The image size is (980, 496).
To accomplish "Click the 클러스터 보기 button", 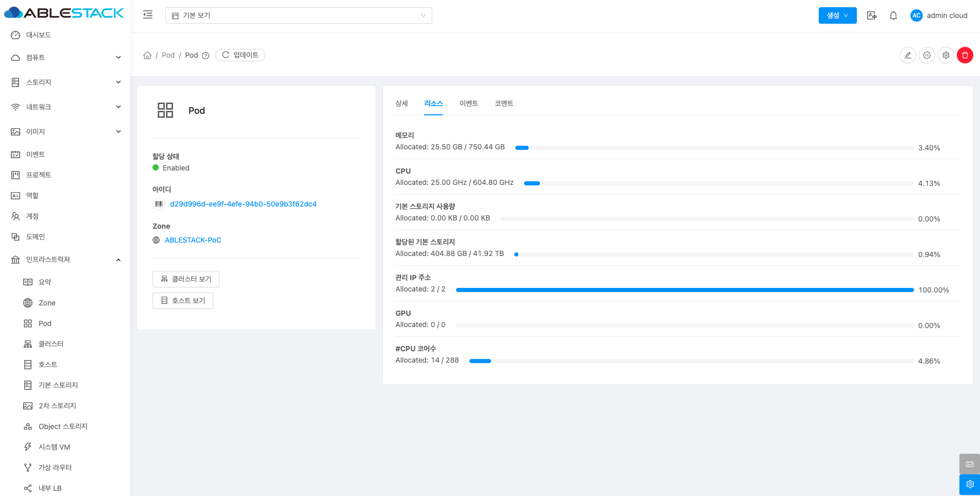I will [x=186, y=279].
